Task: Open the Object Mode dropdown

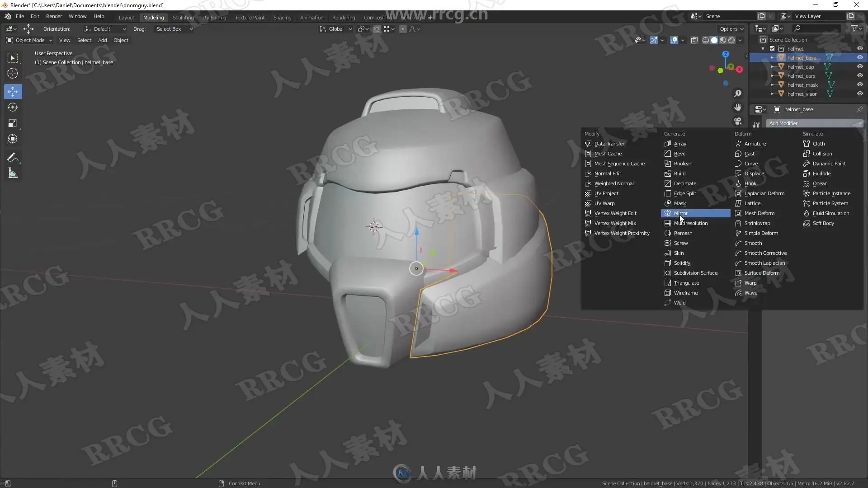Action: point(30,40)
